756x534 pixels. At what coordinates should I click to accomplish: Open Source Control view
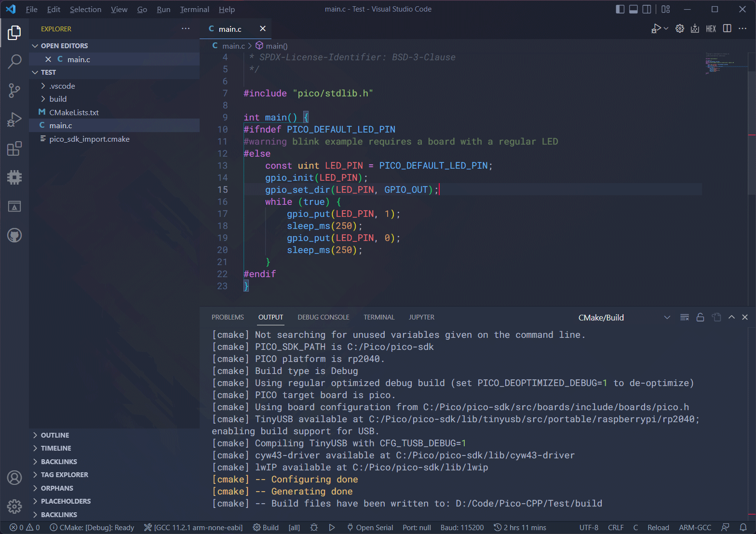[14, 90]
